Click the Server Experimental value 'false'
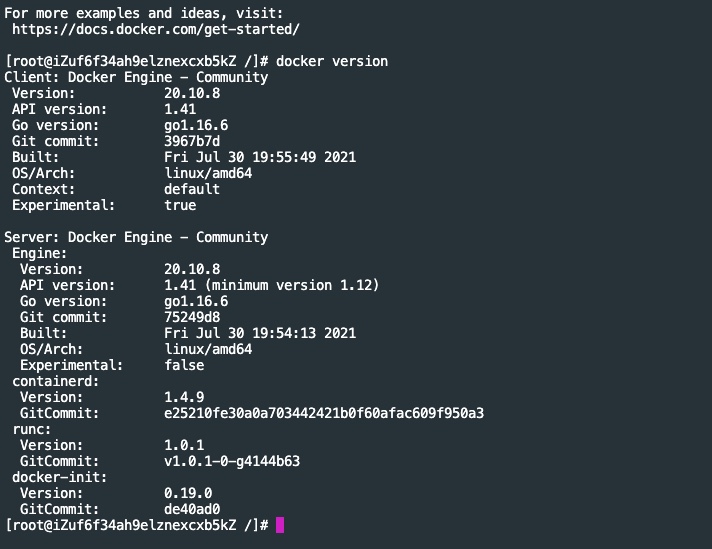The height and width of the screenshot is (549, 712). click(184, 365)
